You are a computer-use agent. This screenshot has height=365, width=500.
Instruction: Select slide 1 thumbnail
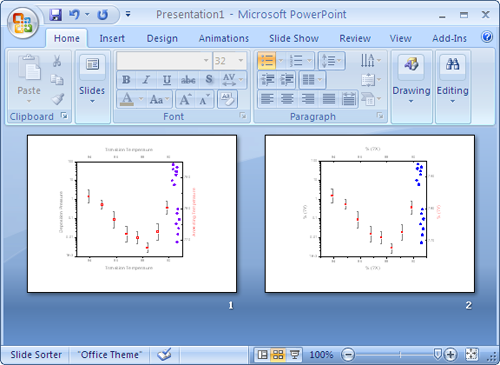[x=132, y=214]
